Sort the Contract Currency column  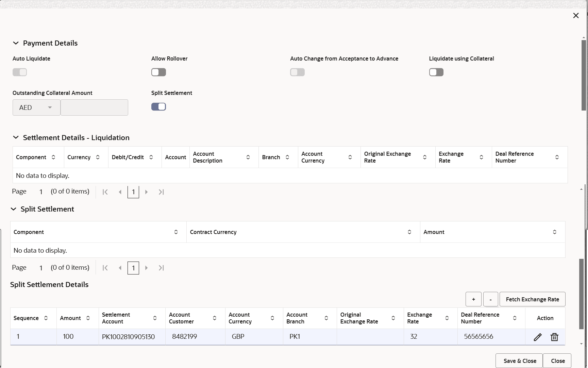pos(409,232)
